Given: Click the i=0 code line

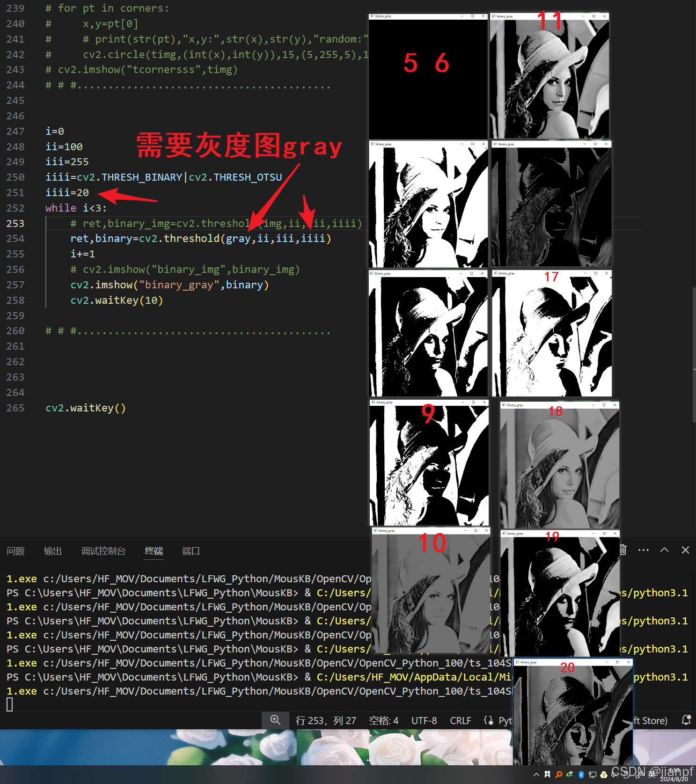Looking at the screenshot, I should click(x=55, y=132).
